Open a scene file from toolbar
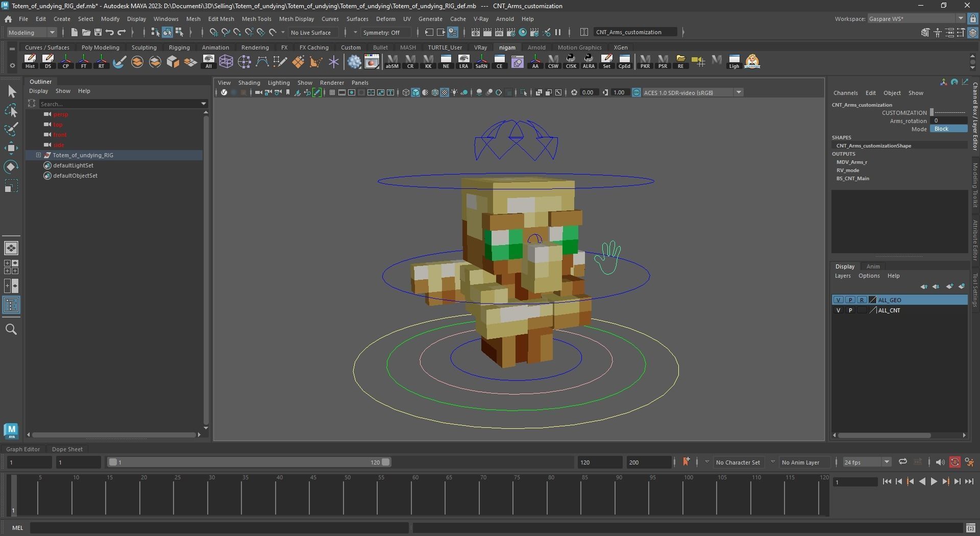 tap(86, 32)
